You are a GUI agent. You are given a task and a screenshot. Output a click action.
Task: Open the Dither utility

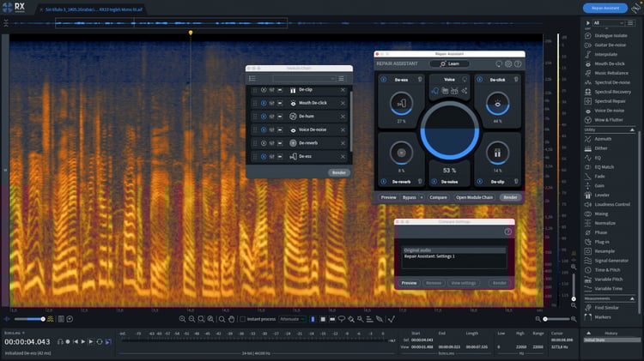tap(597, 148)
